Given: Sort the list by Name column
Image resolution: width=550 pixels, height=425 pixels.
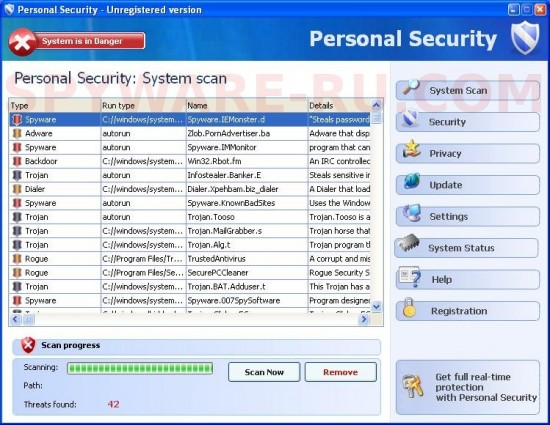Looking at the screenshot, I should pyautogui.click(x=247, y=106).
